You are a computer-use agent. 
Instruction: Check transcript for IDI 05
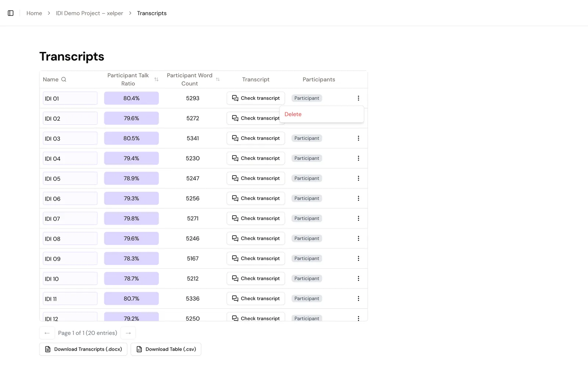[256, 178]
